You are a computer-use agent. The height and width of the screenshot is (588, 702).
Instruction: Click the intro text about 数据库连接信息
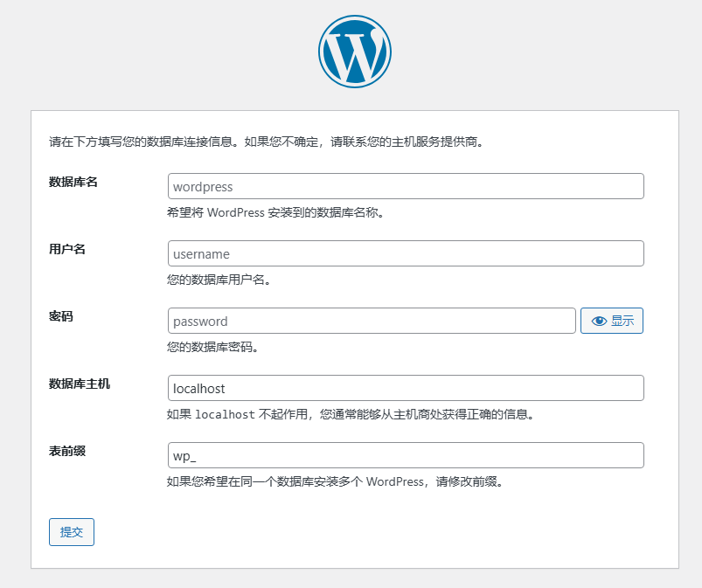pos(267,141)
